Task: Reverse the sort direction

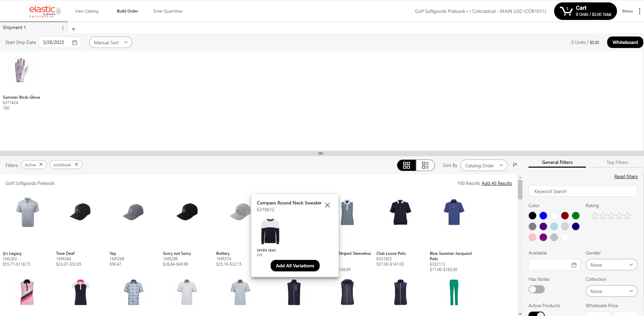Action: point(515,165)
